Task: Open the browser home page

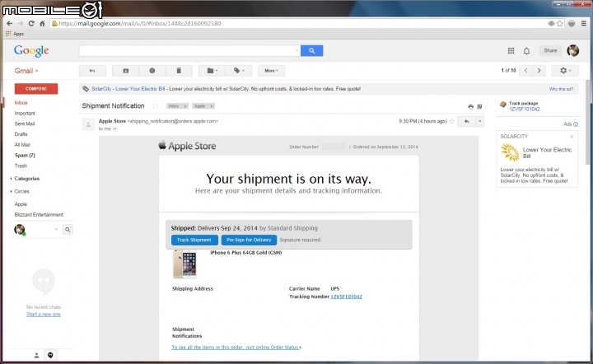Action: [42, 23]
